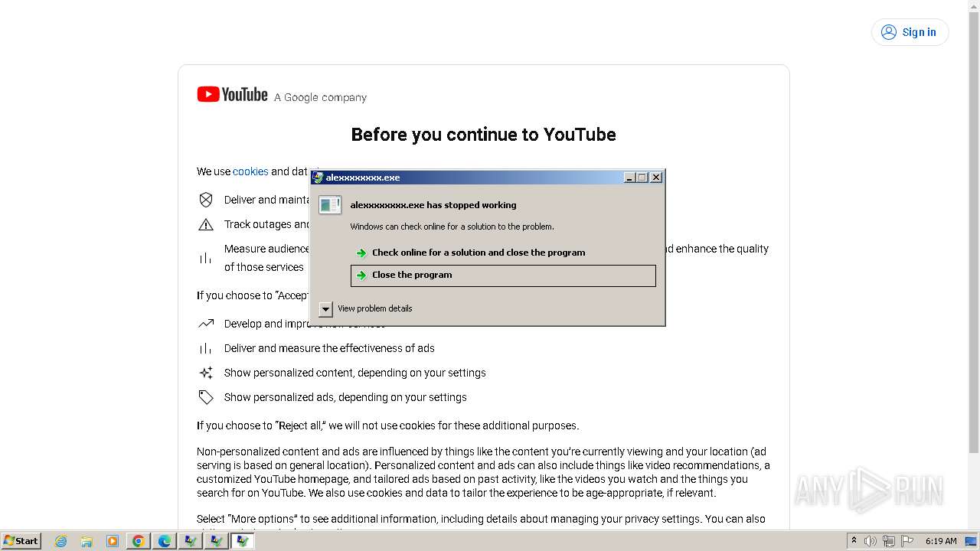
Task: Click first alexxxxxxxx taskbar program button
Action: 191,541
